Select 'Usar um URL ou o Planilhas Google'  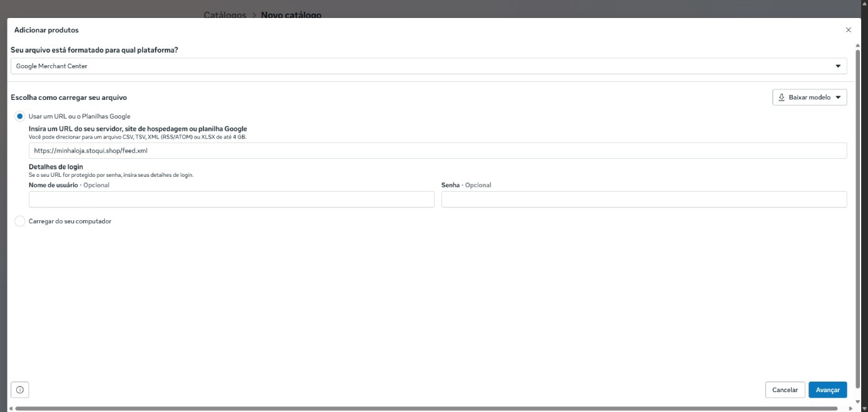(x=20, y=116)
